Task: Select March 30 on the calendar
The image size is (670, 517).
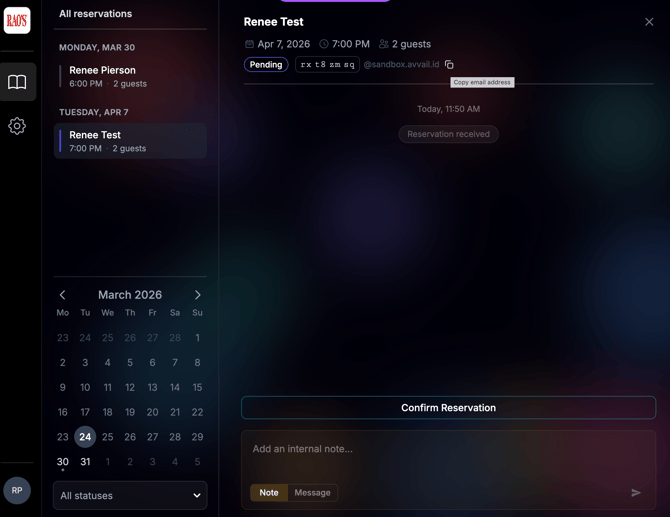Action: click(x=63, y=461)
